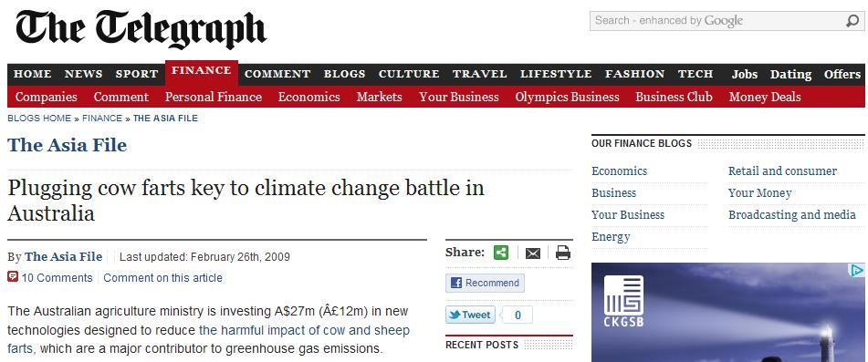Image resolution: width=868 pixels, height=362 pixels.
Task: Open the Markets submenu item
Action: (379, 97)
